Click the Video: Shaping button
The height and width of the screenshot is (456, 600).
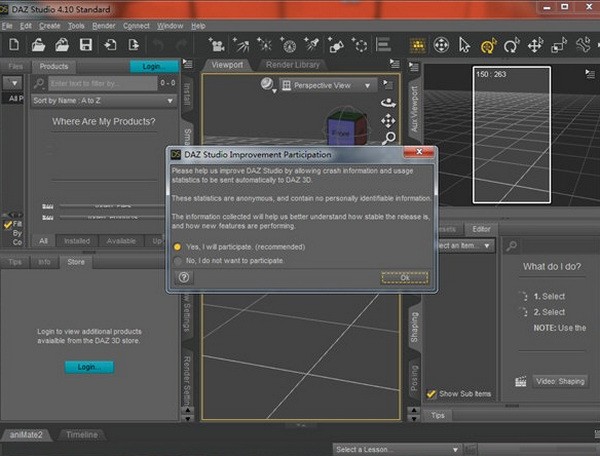coord(560,381)
